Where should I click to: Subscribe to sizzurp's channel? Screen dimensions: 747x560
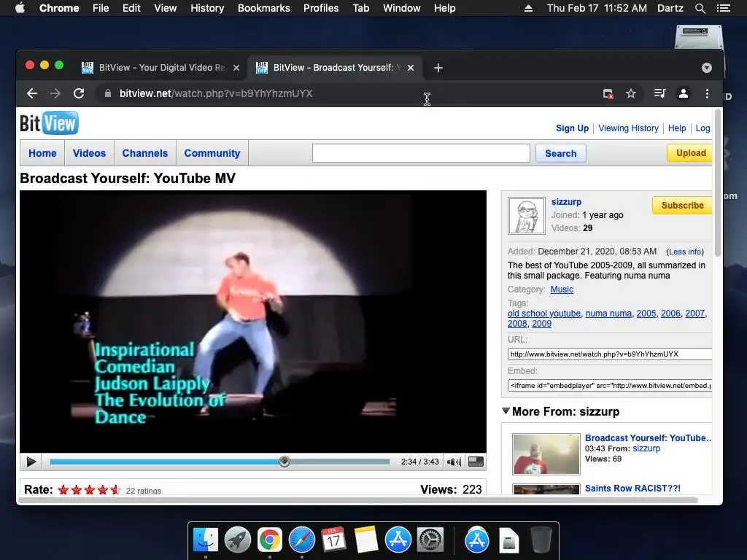[x=682, y=205]
